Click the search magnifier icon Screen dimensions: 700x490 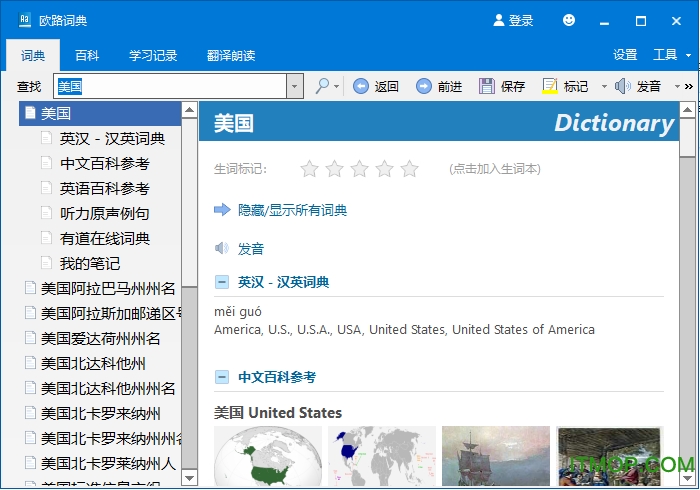click(x=322, y=86)
